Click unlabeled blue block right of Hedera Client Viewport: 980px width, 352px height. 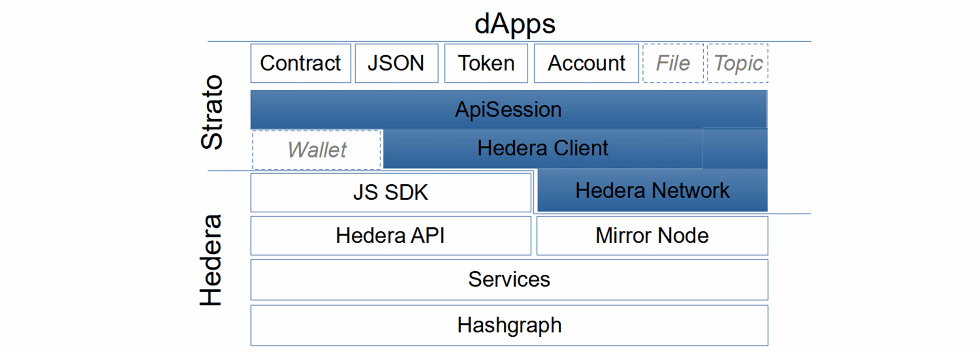735,148
